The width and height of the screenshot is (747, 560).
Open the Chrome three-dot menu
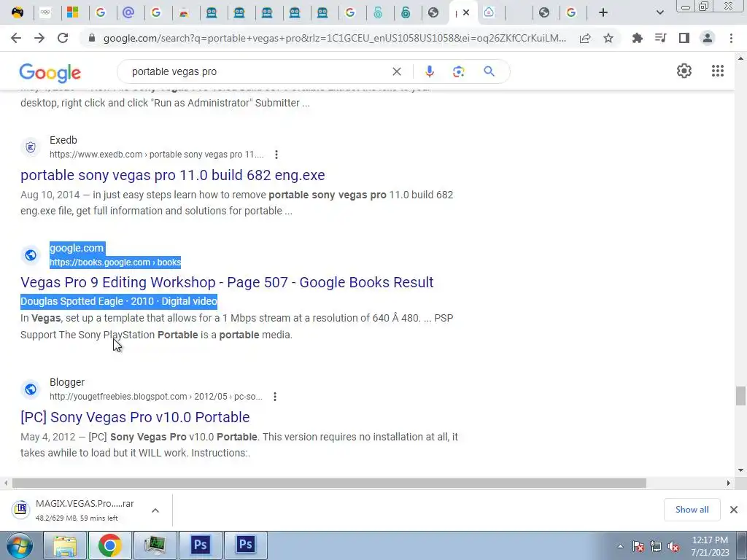pos(731,38)
